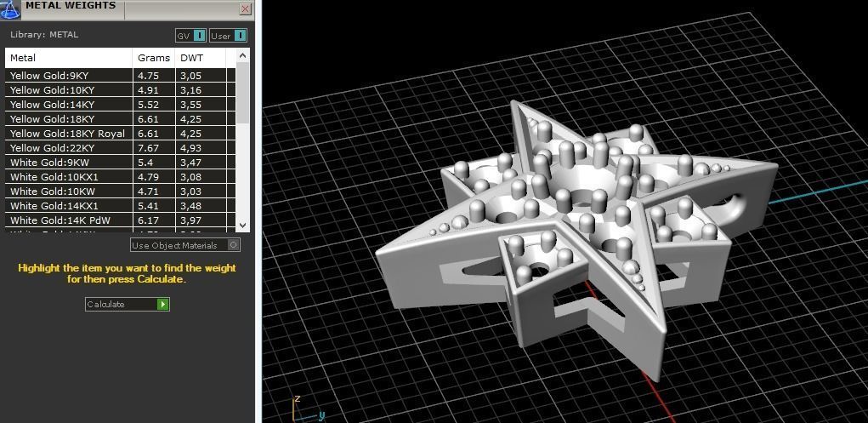Select the Yellow Gold:18KY row
Screen dimensions: 868x423
120,118
